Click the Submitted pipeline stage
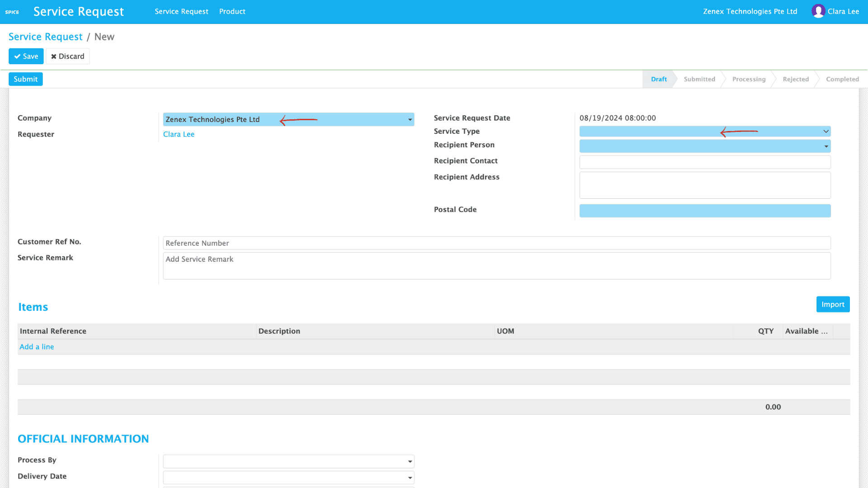Screen dimensions: 868x488 (x=699, y=79)
